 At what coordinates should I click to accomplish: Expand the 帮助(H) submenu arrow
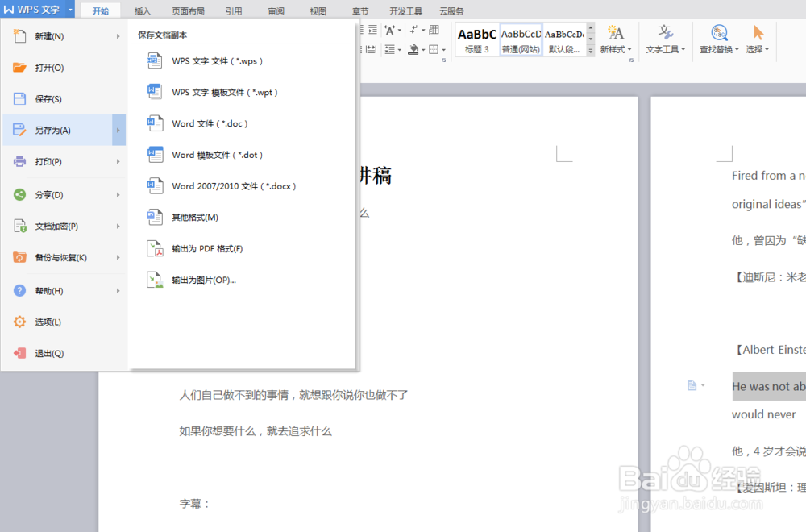pos(118,291)
